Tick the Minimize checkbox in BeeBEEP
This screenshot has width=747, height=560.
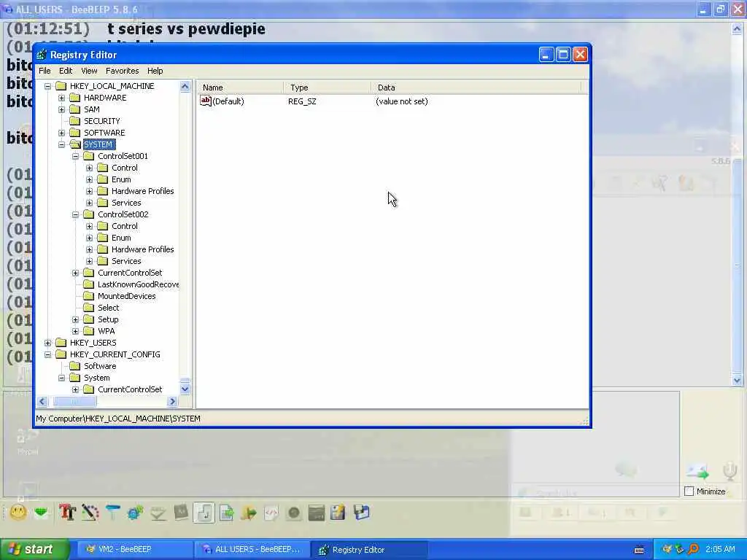coord(689,491)
